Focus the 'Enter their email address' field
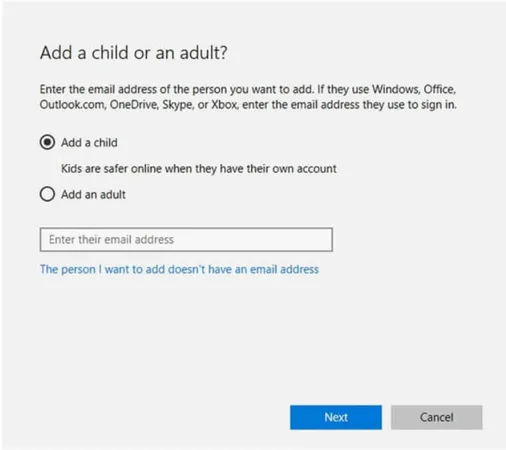 [186, 239]
